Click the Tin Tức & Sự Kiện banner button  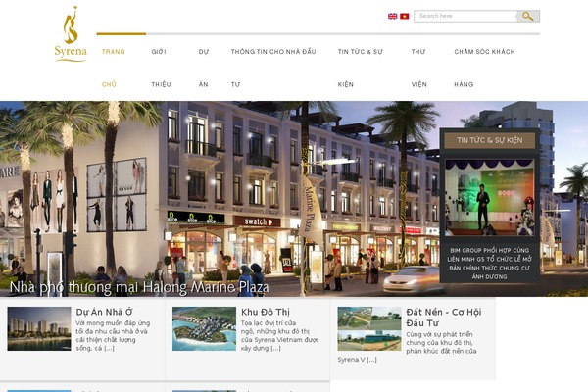click(489, 140)
